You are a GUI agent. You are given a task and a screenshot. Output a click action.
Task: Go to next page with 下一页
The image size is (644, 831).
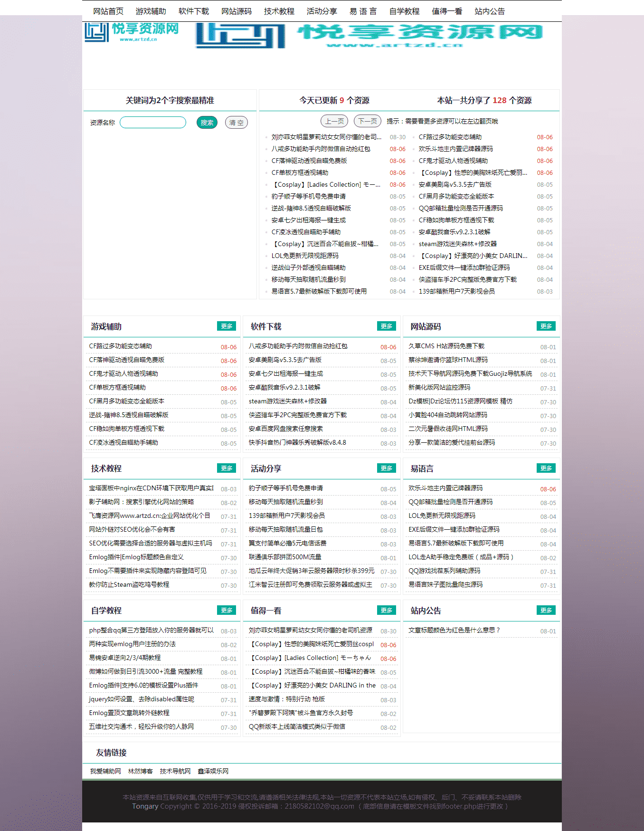coord(368,121)
